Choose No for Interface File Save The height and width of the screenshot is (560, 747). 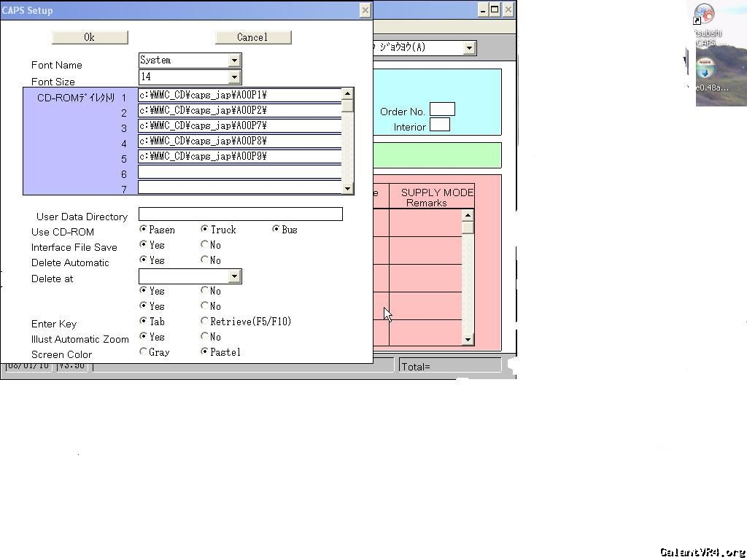click(205, 245)
